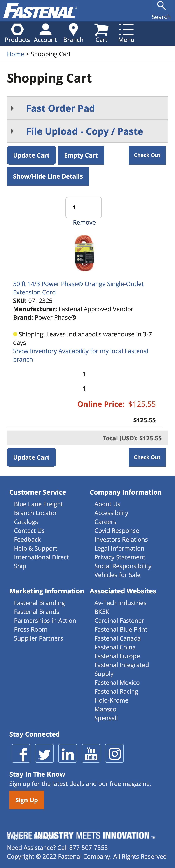Screen dimensions: 175x868
Task: Expand the Fast Order Pad section
Action: [x=60, y=108]
